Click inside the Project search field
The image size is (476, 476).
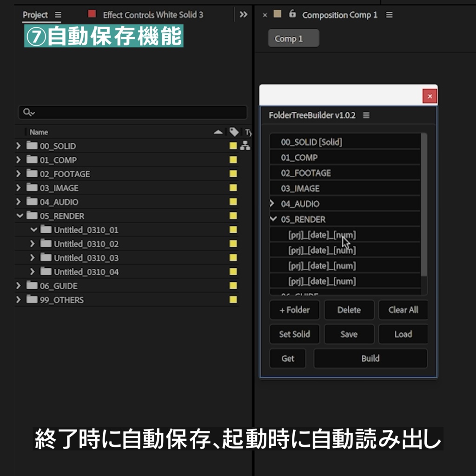(116, 112)
